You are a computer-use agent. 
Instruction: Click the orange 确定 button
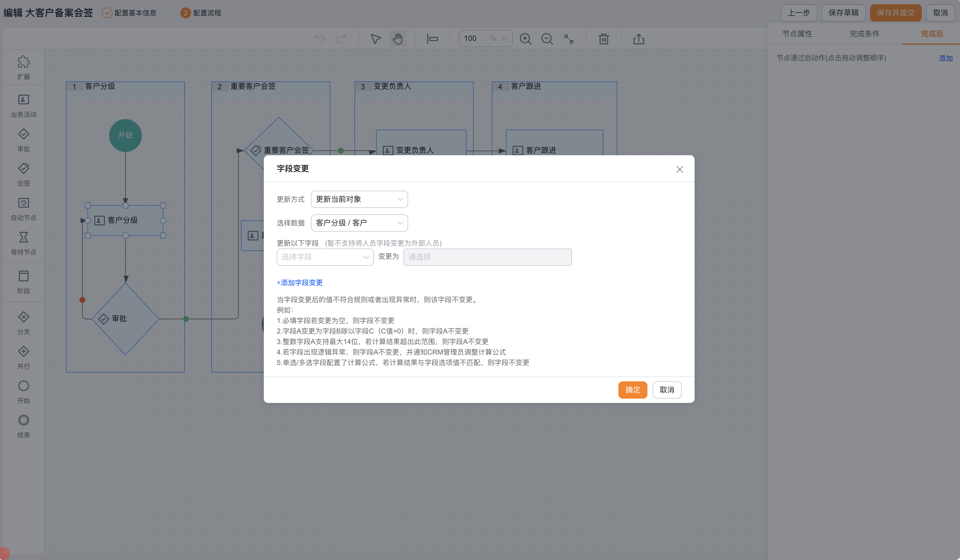(632, 390)
